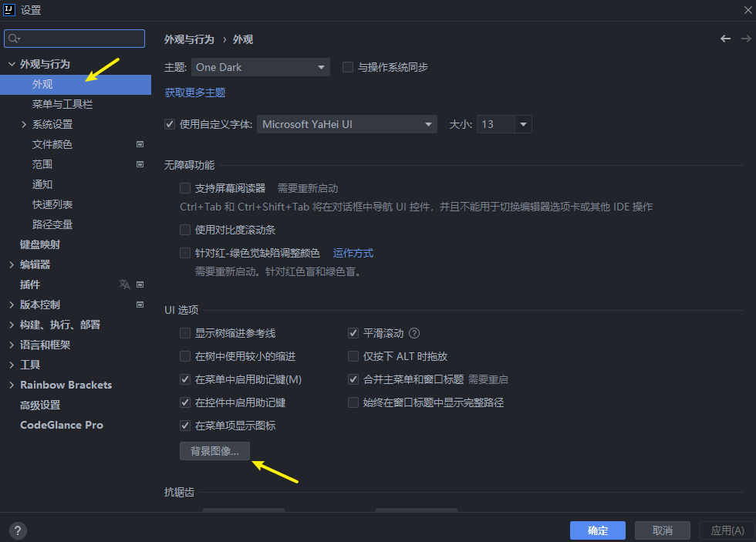Open the Microsoft YaHei UI font dropdown

[x=346, y=124]
